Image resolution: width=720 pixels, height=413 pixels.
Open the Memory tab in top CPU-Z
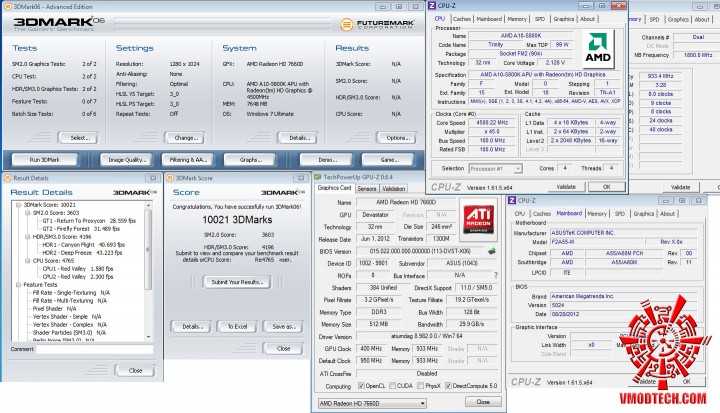(x=517, y=19)
